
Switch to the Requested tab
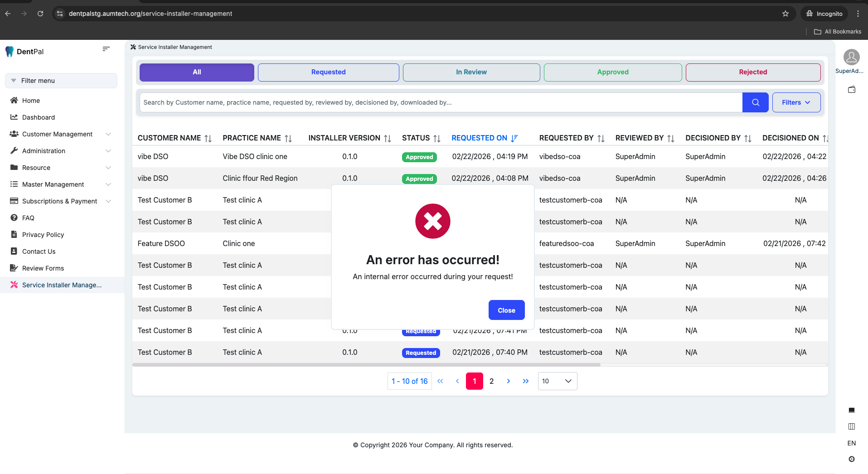click(328, 72)
